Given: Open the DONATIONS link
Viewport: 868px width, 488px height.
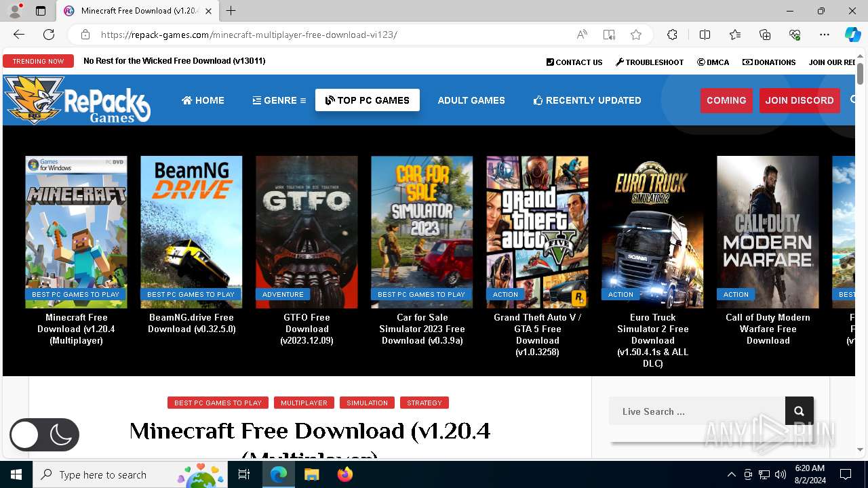Looking at the screenshot, I should tap(769, 62).
